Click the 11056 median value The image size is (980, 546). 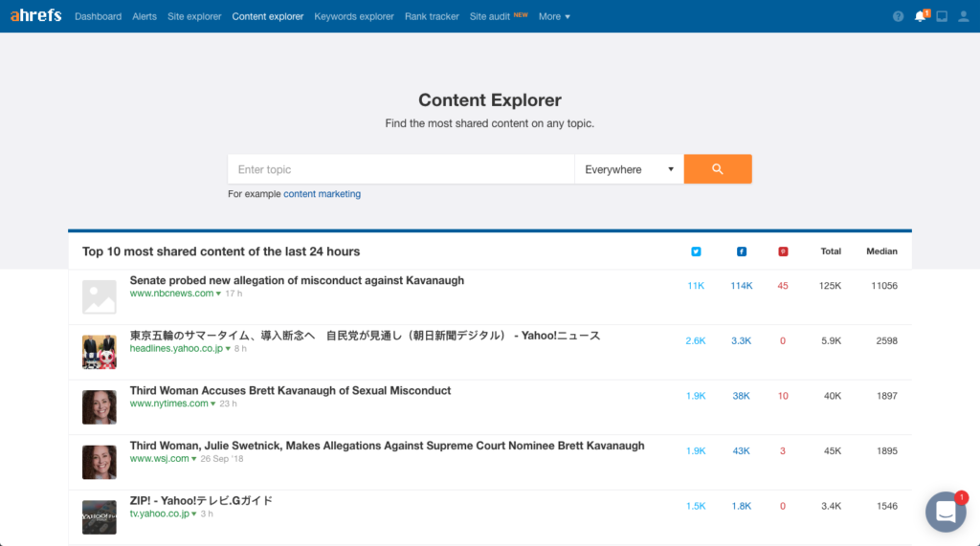coord(884,286)
